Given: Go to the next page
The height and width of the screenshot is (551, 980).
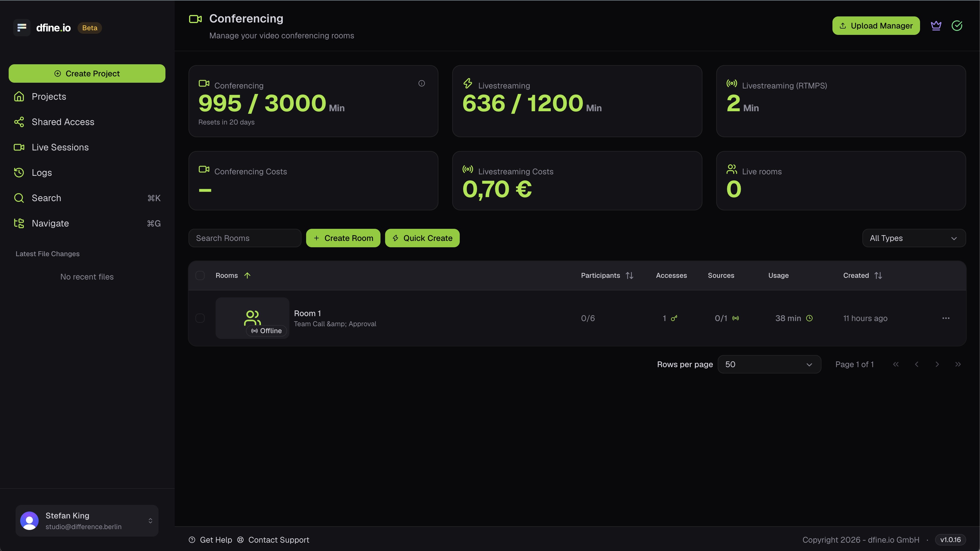Looking at the screenshot, I should 937,364.
